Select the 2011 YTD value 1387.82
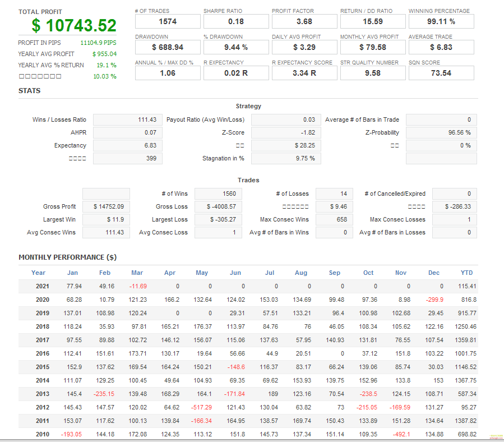 tap(465, 421)
